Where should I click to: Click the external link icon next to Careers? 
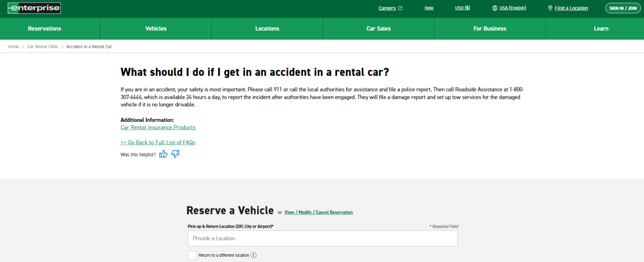(400, 8)
